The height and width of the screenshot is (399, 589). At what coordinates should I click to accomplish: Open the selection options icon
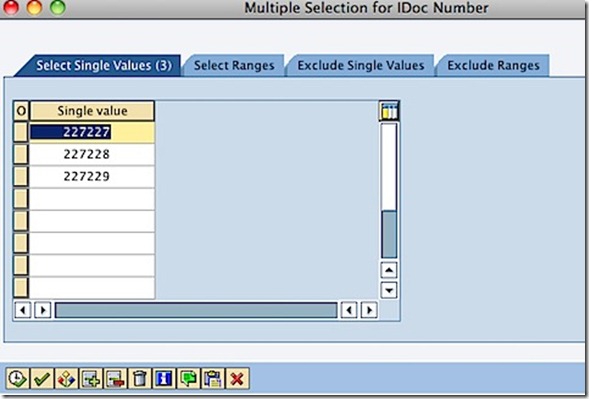(x=66, y=378)
